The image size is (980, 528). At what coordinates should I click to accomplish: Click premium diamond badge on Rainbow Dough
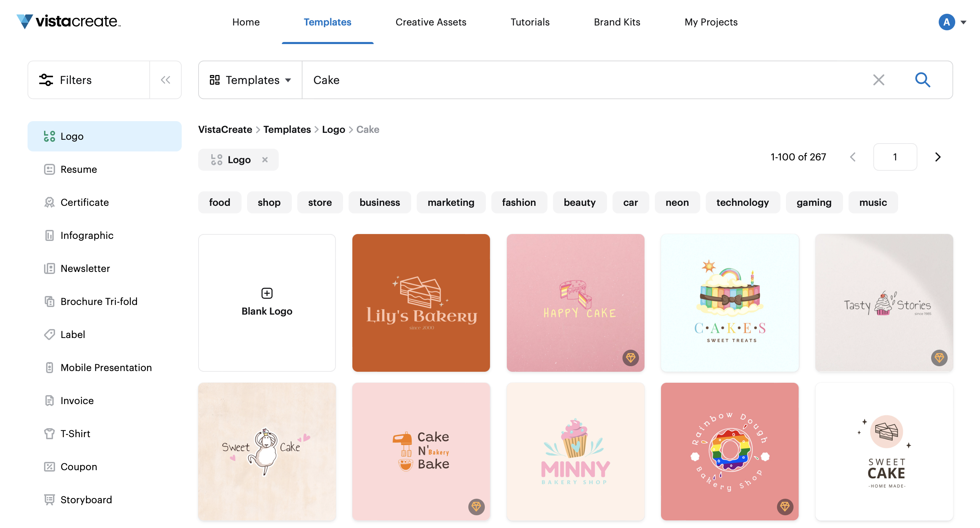[785, 507]
